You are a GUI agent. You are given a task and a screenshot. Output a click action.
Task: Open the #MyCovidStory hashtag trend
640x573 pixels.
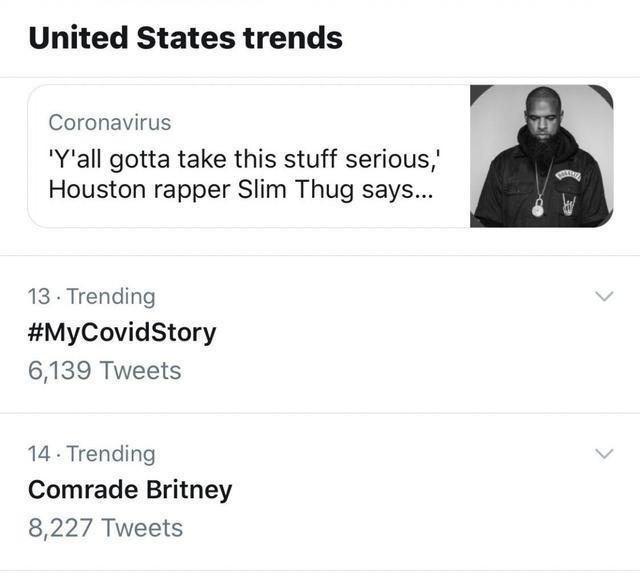[122, 333]
